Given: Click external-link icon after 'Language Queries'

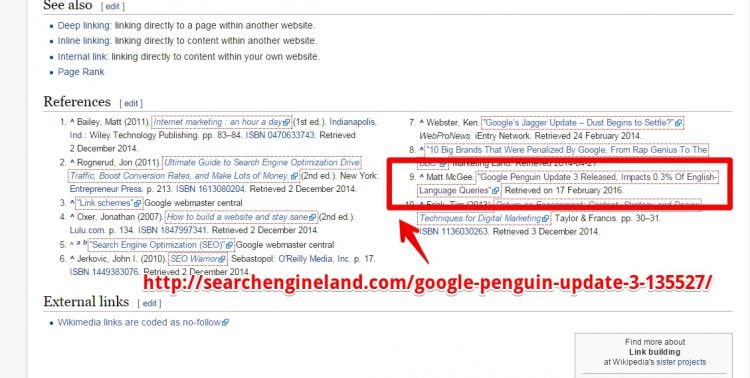Looking at the screenshot, I should (496, 191).
